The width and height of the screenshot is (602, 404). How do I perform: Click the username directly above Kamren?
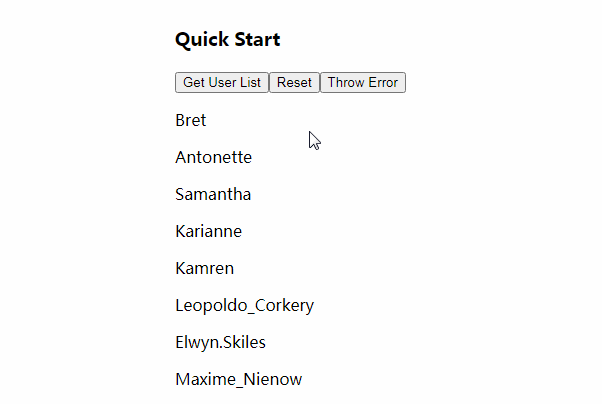[208, 232]
